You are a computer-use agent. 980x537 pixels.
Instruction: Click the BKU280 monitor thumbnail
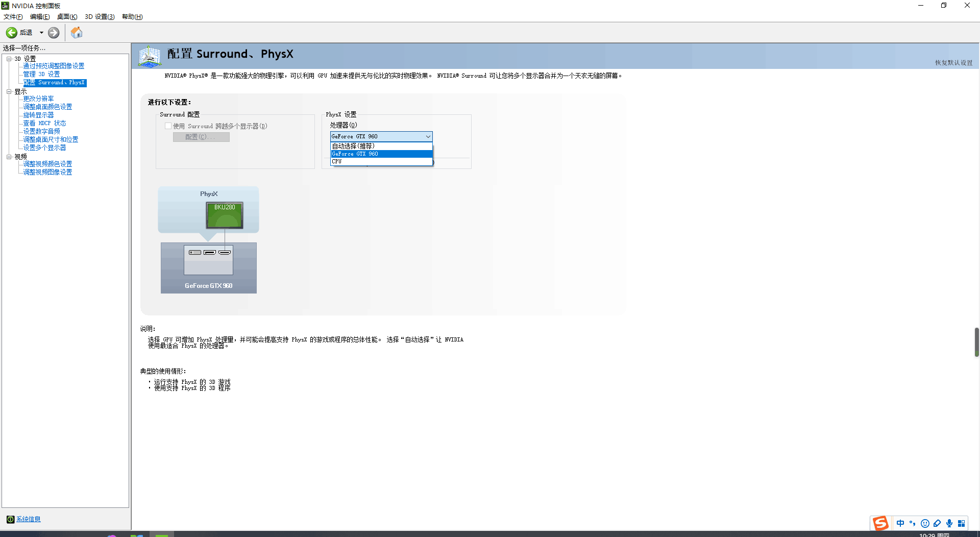225,215
